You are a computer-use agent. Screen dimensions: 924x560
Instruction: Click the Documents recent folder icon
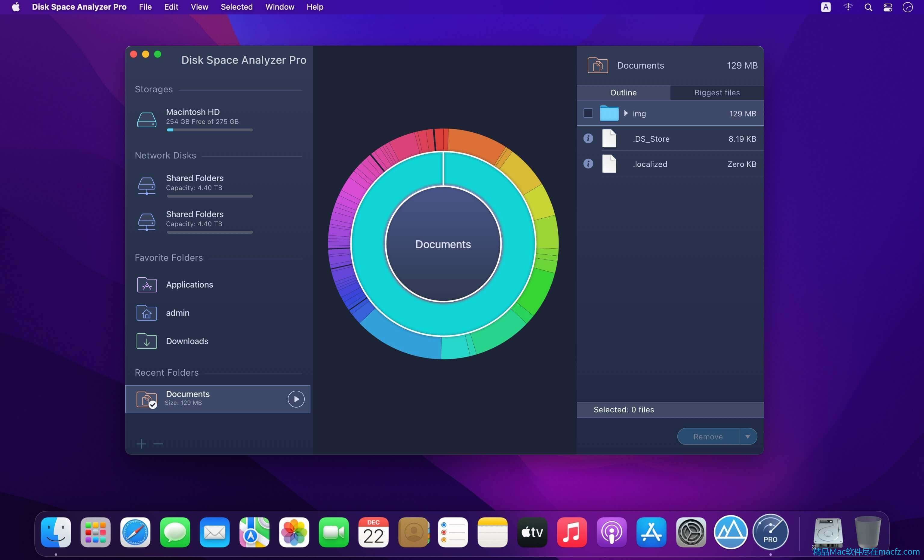(x=146, y=399)
